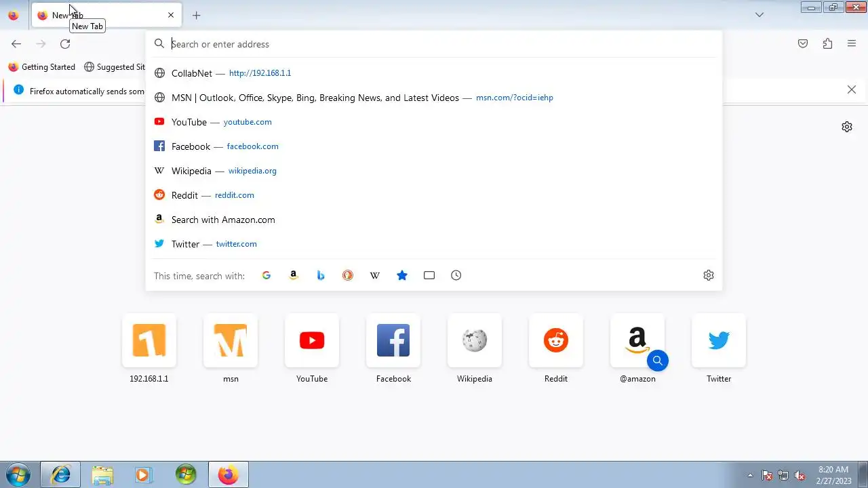
Task: Select YouTube suggestion row
Action: point(434,122)
